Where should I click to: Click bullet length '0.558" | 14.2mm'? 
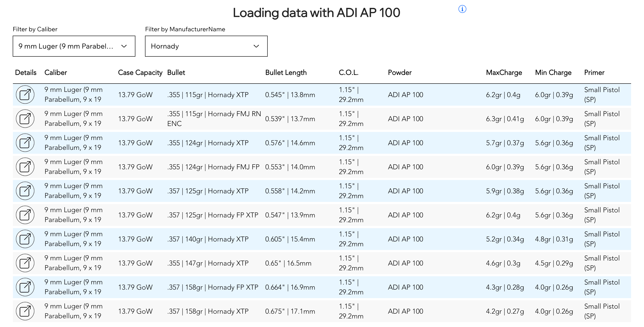click(290, 191)
